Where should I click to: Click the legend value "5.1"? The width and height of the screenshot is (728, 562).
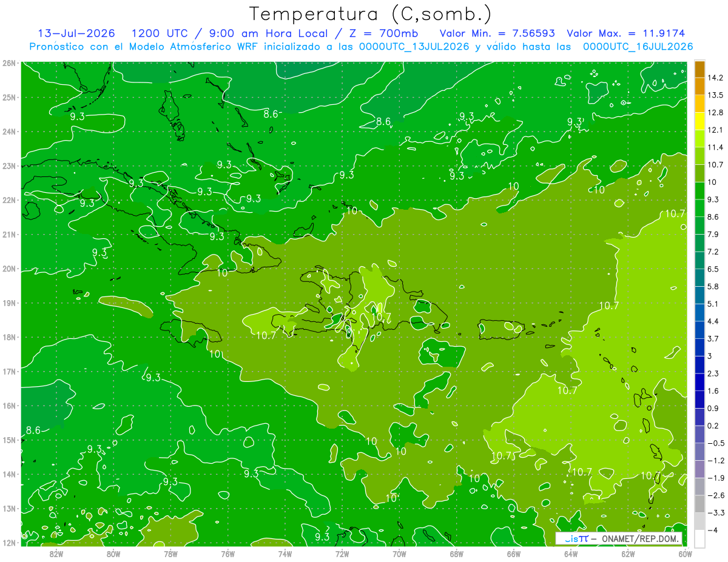click(x=713, y=304)
